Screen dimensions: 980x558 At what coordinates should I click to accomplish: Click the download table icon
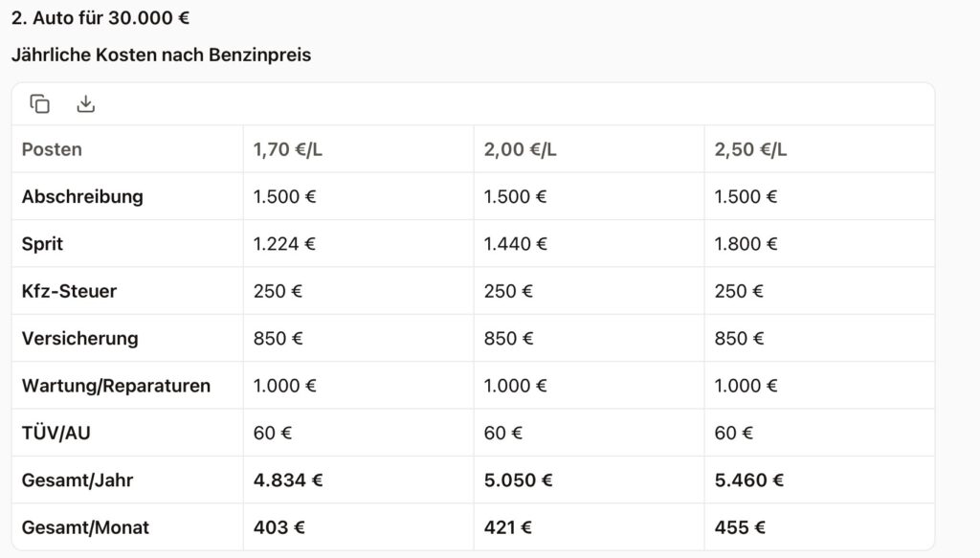86,104
